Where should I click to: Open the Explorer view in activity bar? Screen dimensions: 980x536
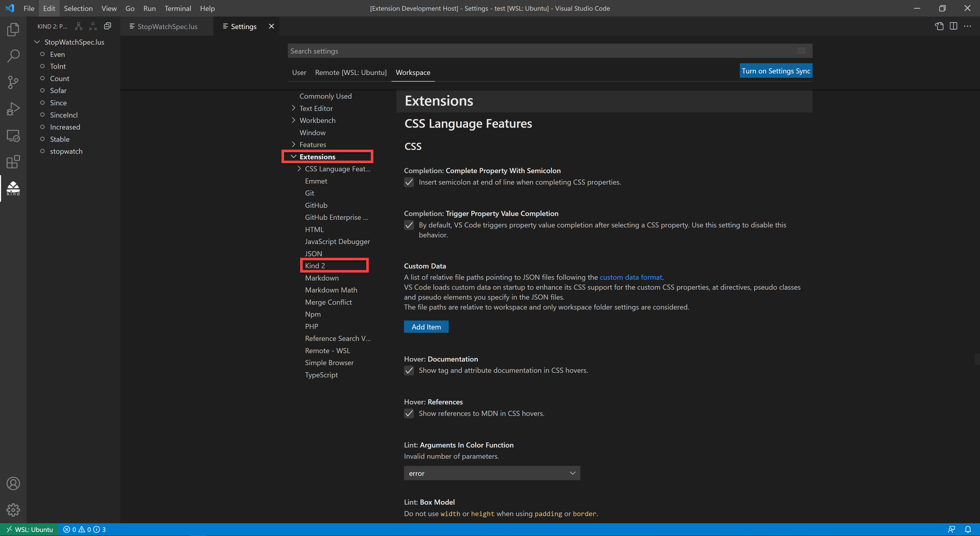[13, 29]
